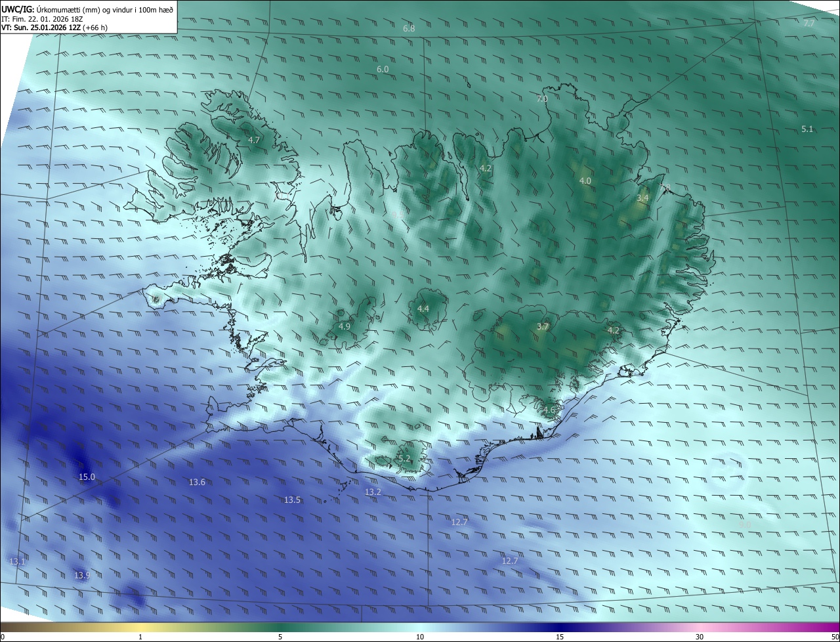
Task: Click the 4.0 value label on the map
Action: [585, 181]
